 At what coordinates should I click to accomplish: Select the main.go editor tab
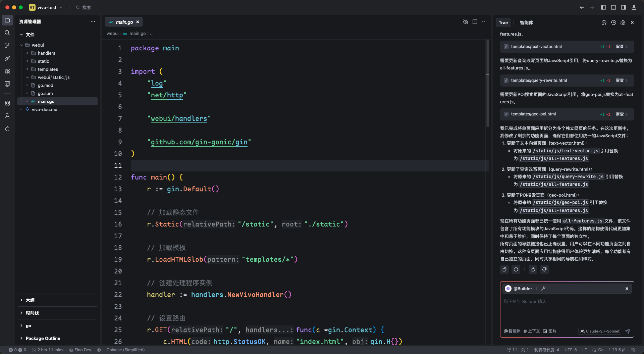tap(124, 22)
